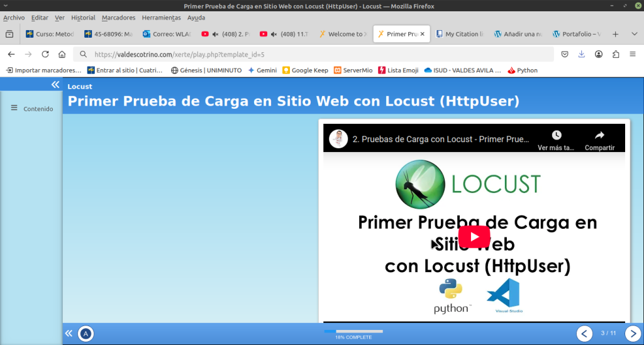644x345 pixels.
Task: Close the Primer Pru tab
Action: (422, 34)
